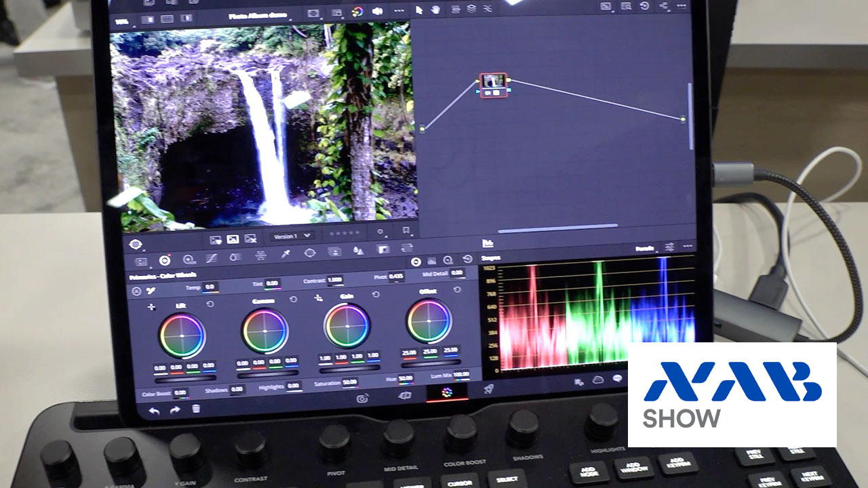Select the hand pan tool
Screen dimensions: 868x488
[x=436, y=9]
